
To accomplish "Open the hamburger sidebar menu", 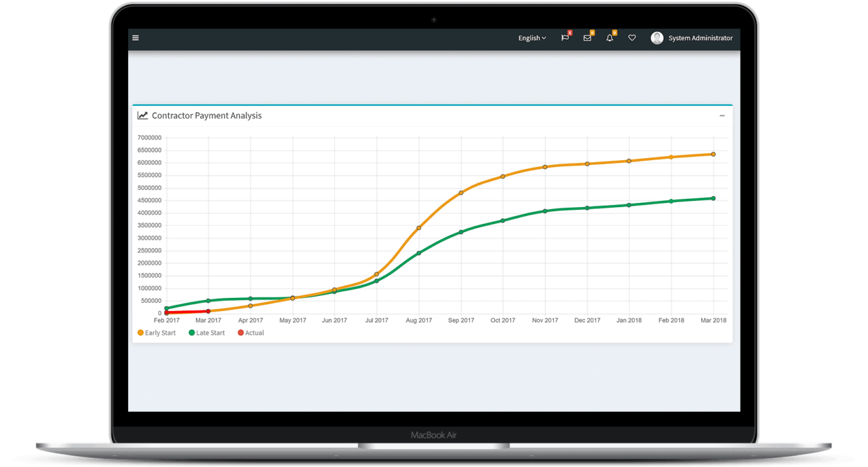I will (136, 38).
